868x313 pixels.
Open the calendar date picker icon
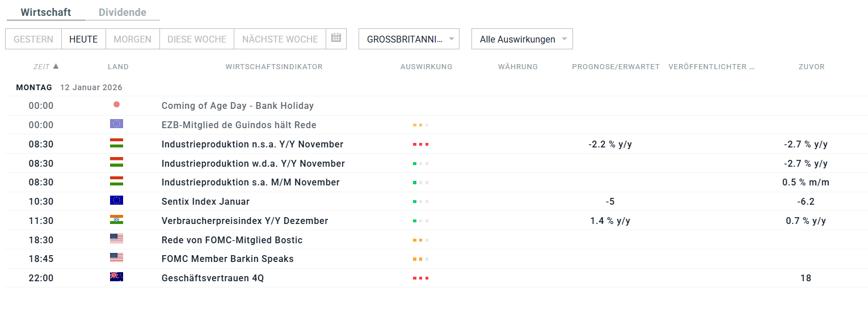pos(336,39)
